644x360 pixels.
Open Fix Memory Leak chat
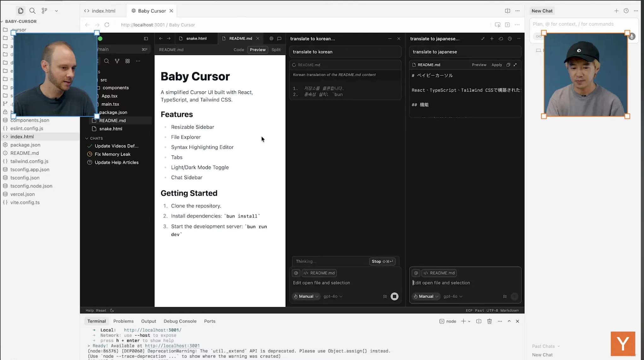click(x=113, y=154)
